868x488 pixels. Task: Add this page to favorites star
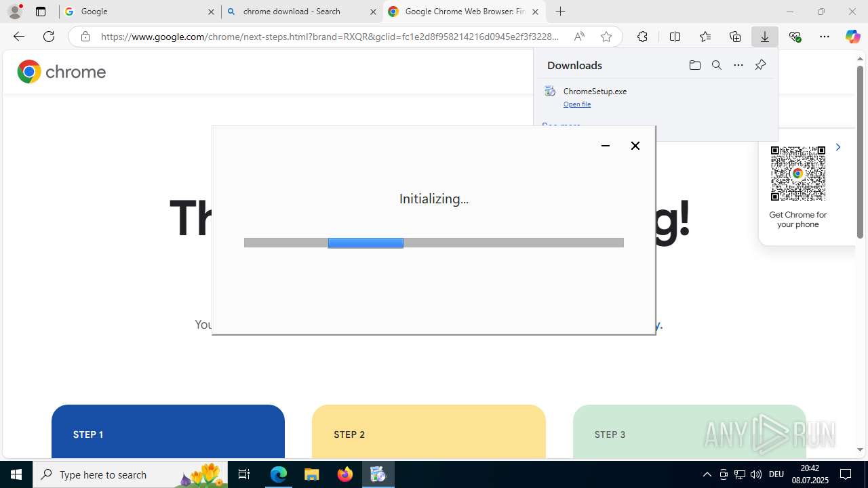[606, 37]
